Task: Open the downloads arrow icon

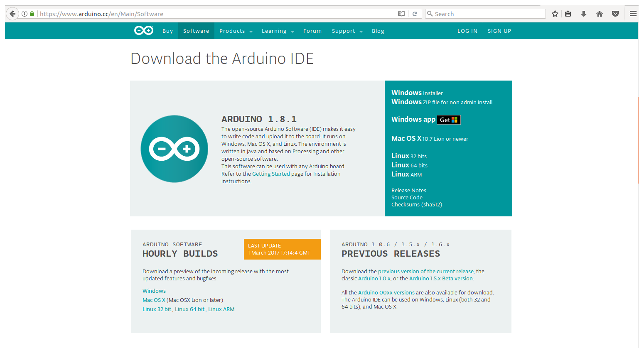Action: (x=584, y=14)
